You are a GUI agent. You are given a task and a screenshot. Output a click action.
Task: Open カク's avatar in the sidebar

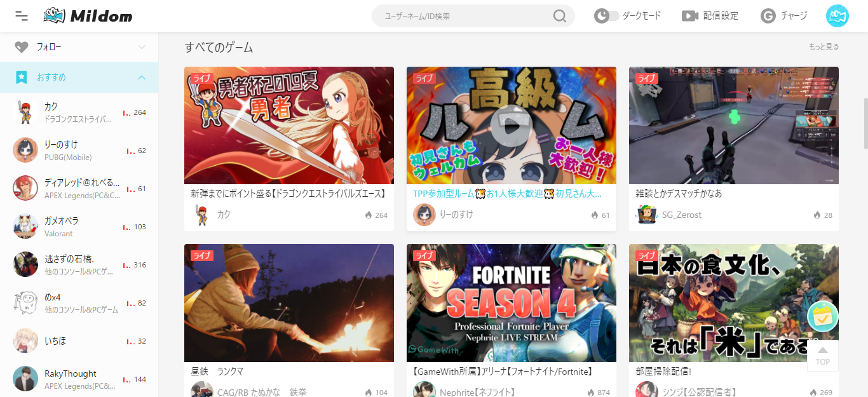25,112
